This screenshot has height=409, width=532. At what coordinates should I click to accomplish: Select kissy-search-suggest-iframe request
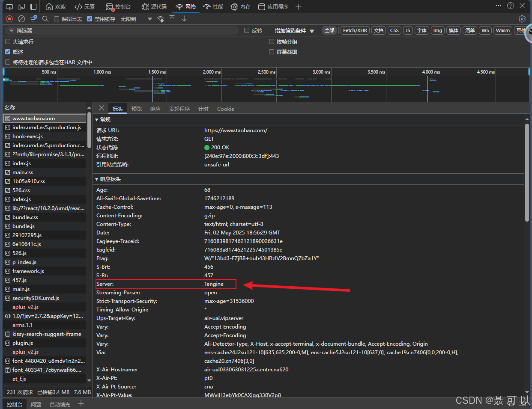pyautogui.click(x=45, y=334)
